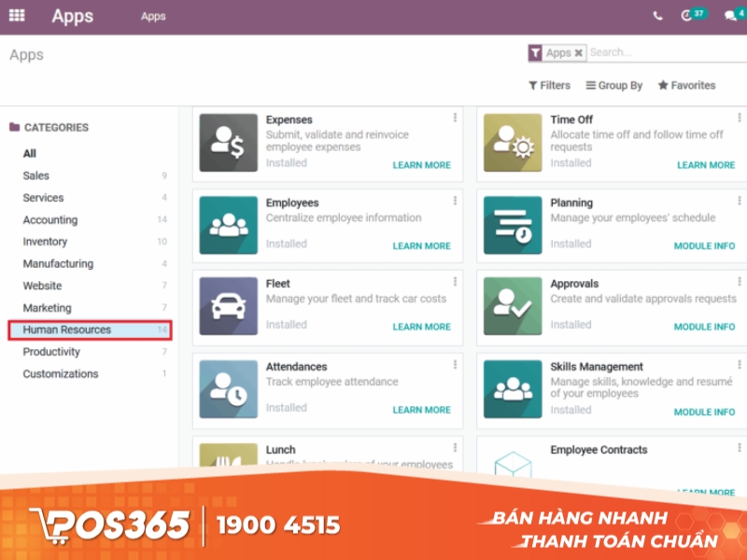Open the Attendances app icon
Image resolution: width=747 pixels, height=560 pixels.
pos(228,386)
